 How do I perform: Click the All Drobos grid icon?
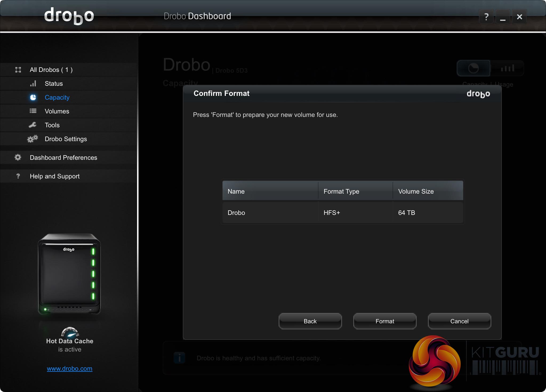[x=18, y=70]
